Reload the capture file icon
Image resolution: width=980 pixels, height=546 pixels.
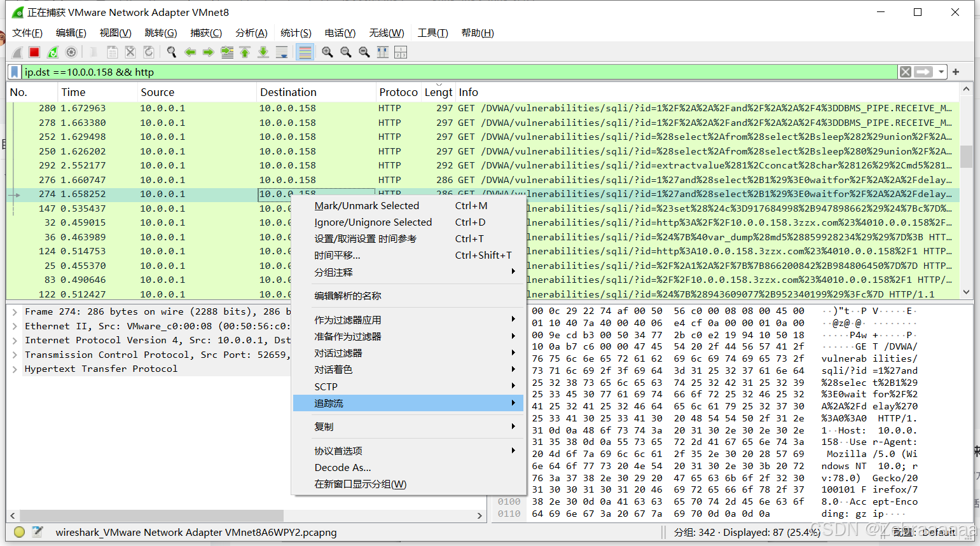point(149,52)
